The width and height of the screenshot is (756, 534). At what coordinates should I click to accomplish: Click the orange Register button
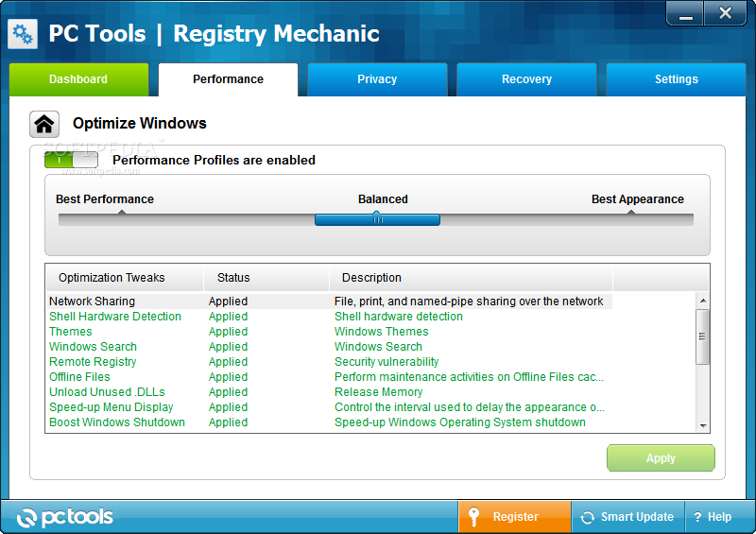(514, 517)
